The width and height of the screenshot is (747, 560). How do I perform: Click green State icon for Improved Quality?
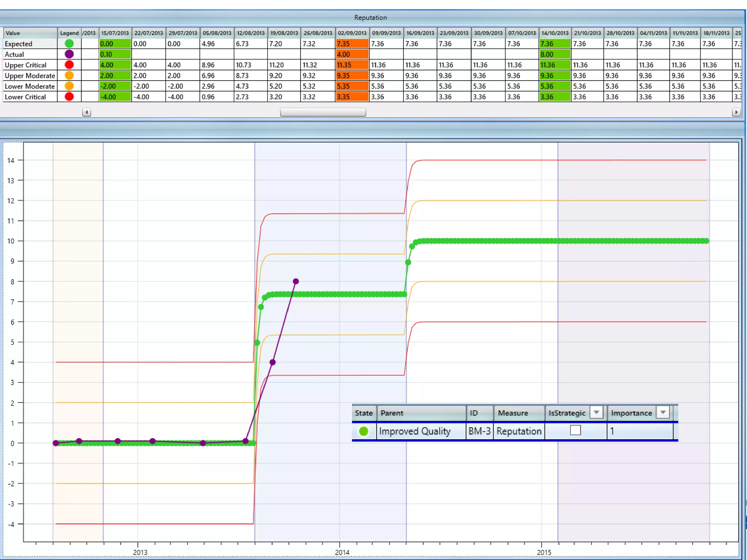click(363, 431)
